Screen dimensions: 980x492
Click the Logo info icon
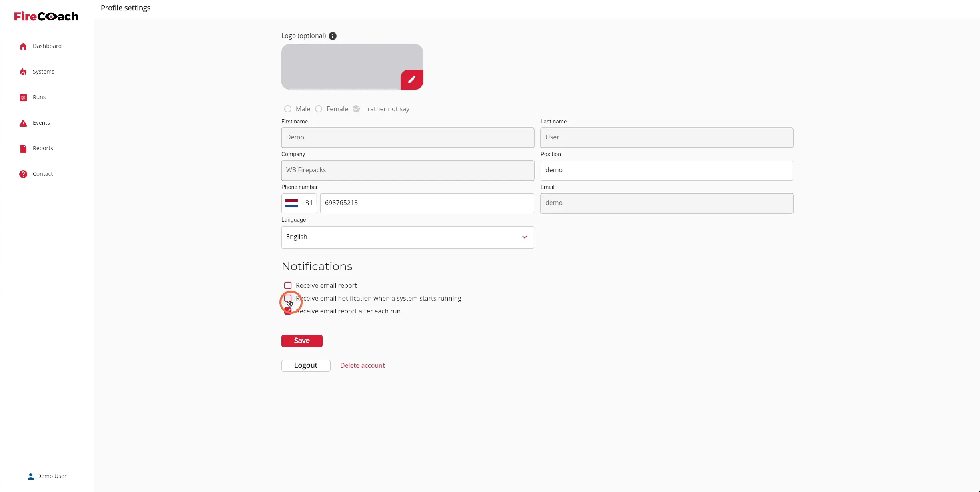(333, 36)
